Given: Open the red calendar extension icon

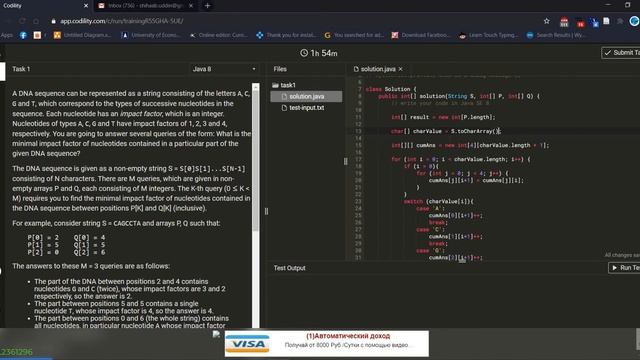Looking at the screenshot, I should click(564, 22).
